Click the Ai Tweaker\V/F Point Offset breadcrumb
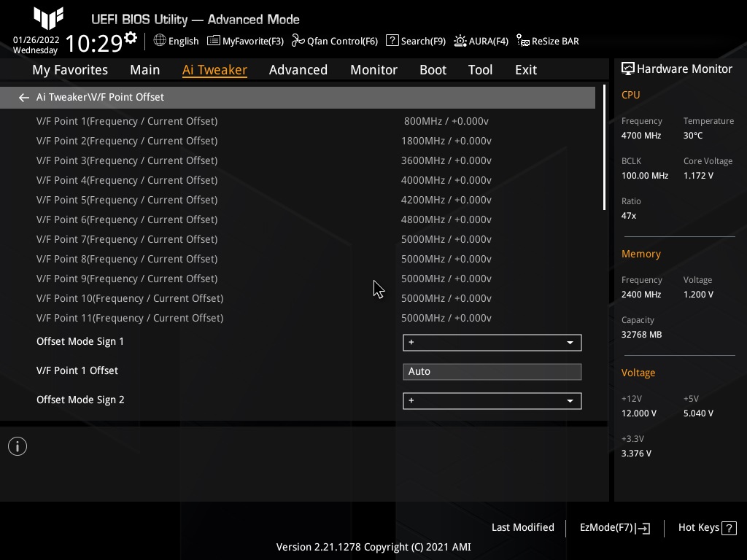747x560 pixels. point(100,97)
